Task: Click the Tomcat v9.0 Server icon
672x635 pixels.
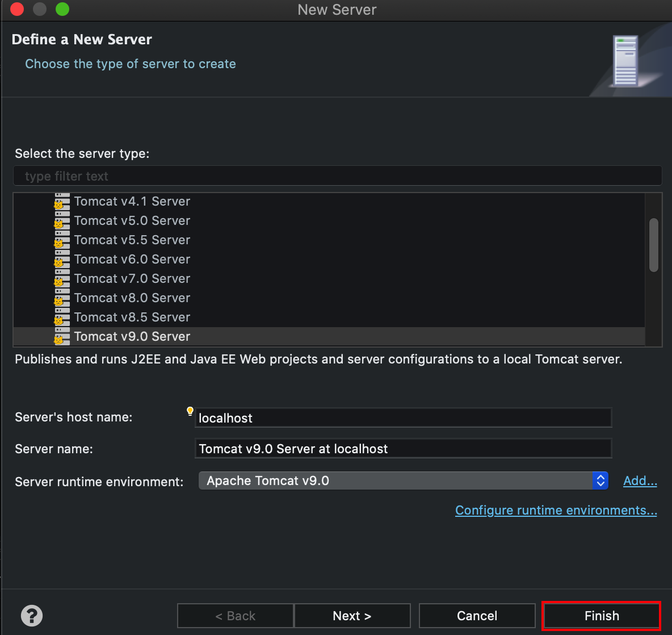Action: 62,336
